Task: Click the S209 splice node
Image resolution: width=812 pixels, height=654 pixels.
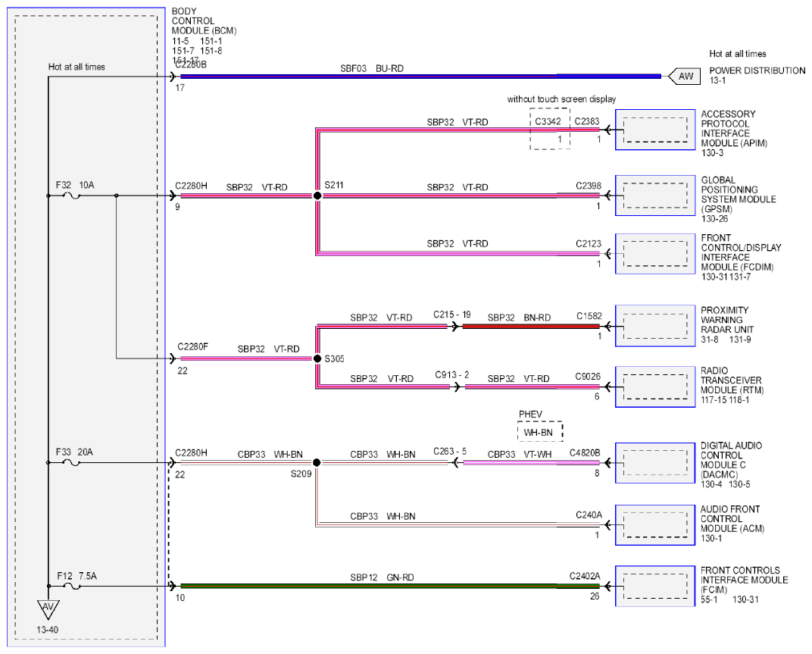Action: pyautogui.click(x=317, y=462)
